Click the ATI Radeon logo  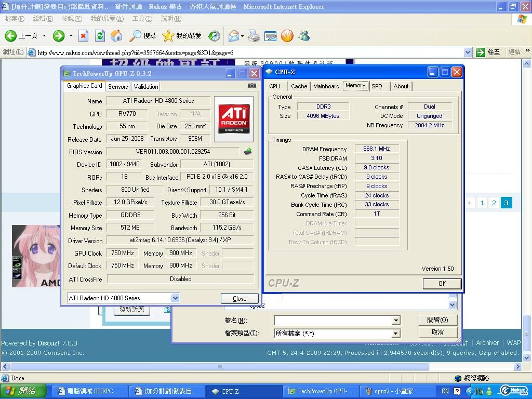coord(234,119)
